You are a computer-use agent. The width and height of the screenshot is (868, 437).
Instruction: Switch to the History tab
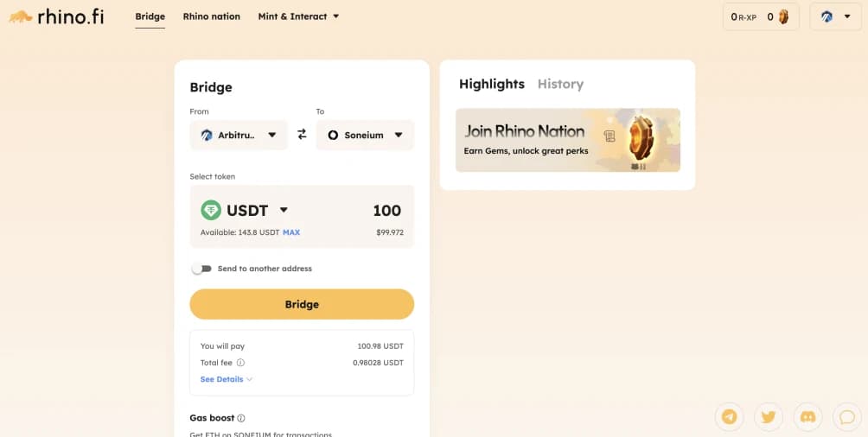tap(560, 84)
